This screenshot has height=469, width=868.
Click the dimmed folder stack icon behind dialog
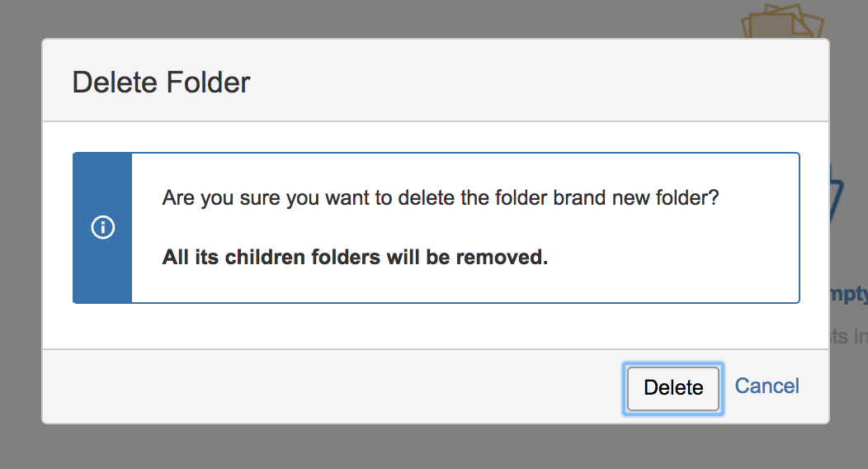(x=782, y=21)
